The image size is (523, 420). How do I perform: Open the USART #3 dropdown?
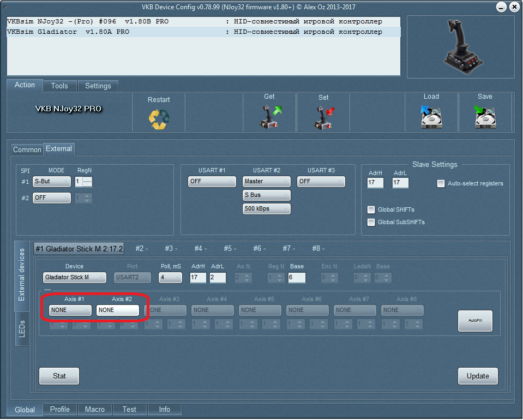321,182
